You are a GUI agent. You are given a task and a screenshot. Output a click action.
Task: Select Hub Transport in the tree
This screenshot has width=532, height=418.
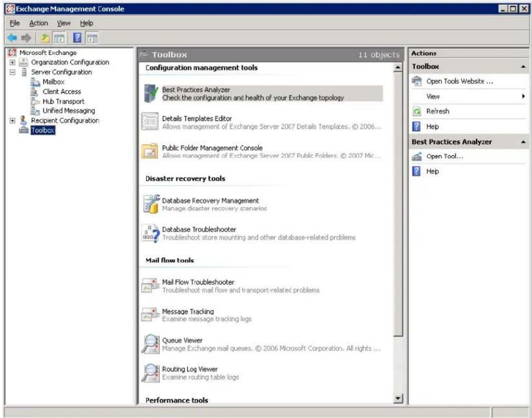tap(64, 102)
